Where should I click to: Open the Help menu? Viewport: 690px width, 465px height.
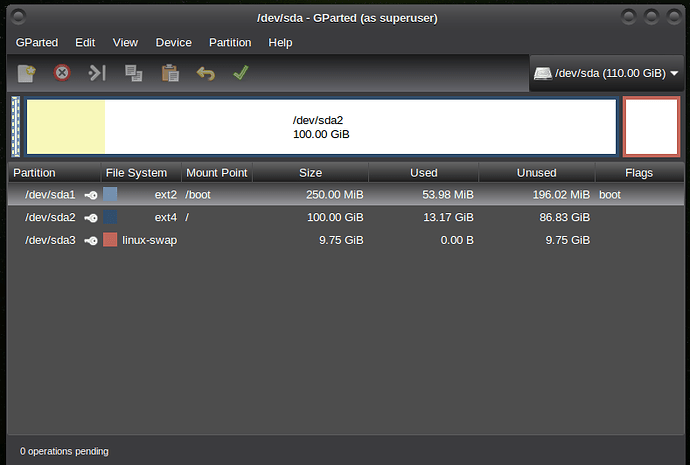point(280,43)
